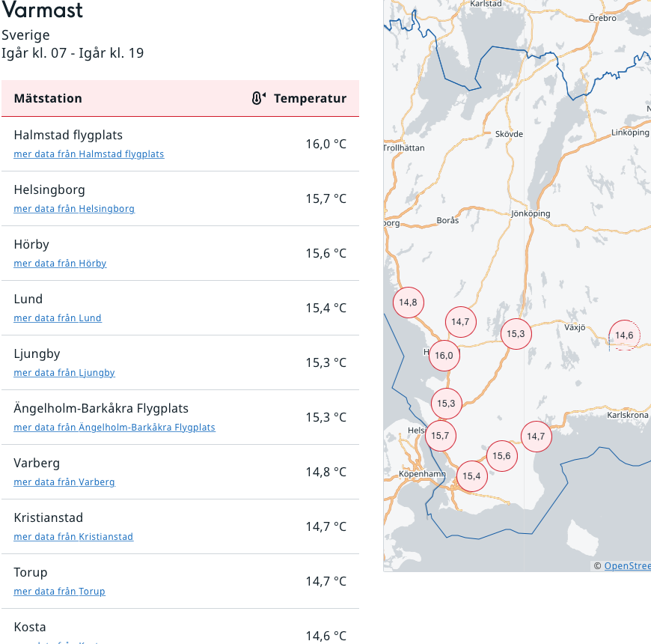
Task: Follow mer data från Varberg link
Action: point(64,482)
